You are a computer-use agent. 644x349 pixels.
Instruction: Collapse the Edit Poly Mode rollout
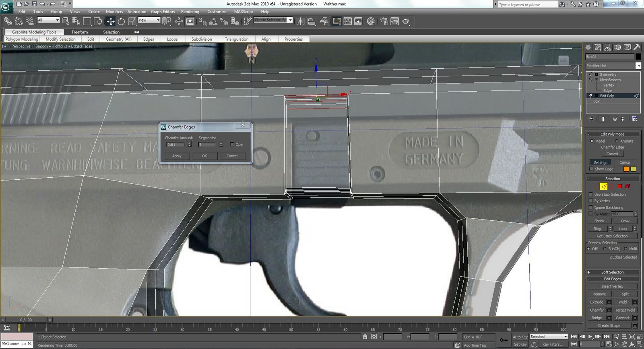point(612,134)
